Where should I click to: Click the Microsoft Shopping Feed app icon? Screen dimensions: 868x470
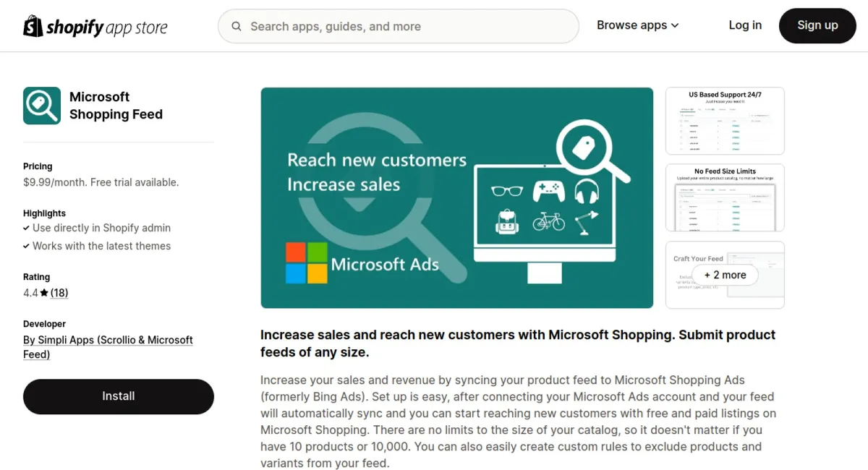[x=41, y=106]
